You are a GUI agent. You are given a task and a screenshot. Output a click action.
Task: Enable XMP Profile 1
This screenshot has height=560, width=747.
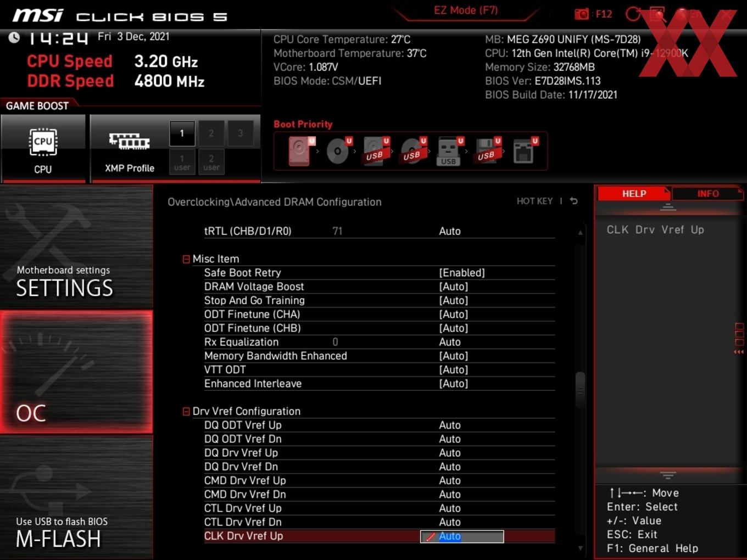point(182,133)
